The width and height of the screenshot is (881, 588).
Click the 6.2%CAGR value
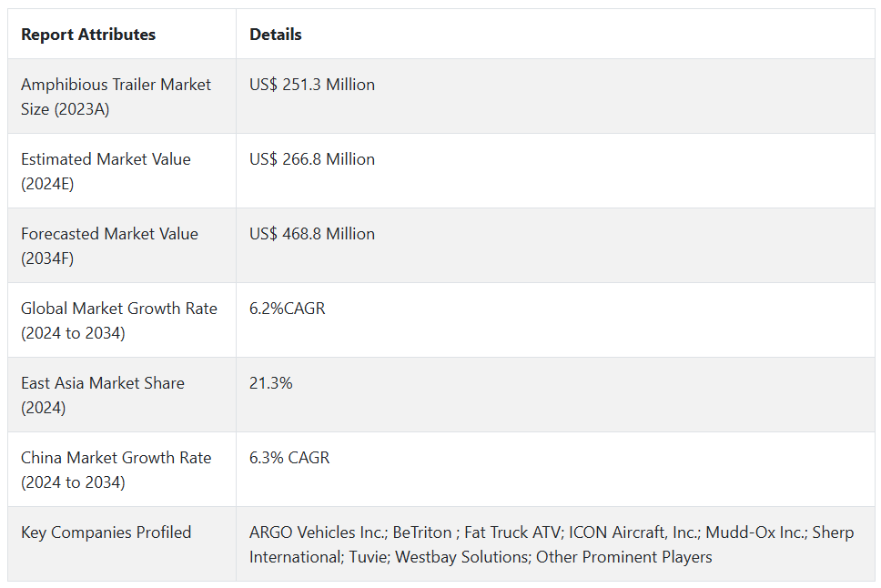tap(288, 309)
